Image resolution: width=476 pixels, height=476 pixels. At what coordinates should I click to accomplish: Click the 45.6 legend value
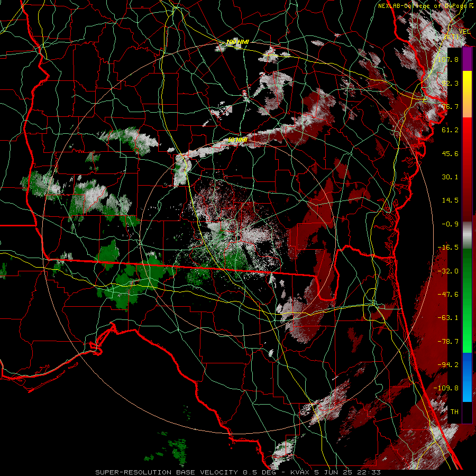450,153
